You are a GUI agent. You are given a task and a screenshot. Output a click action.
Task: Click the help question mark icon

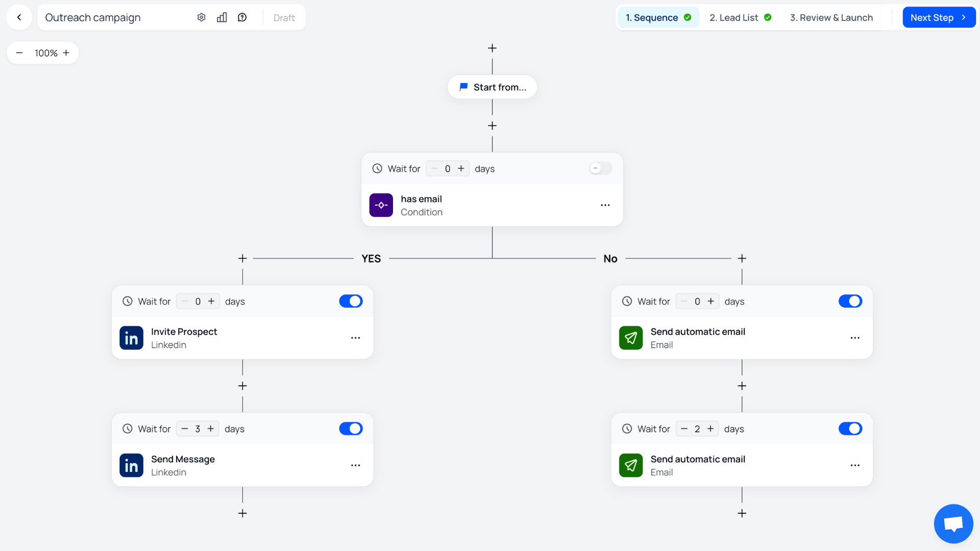tap(242, 17)
